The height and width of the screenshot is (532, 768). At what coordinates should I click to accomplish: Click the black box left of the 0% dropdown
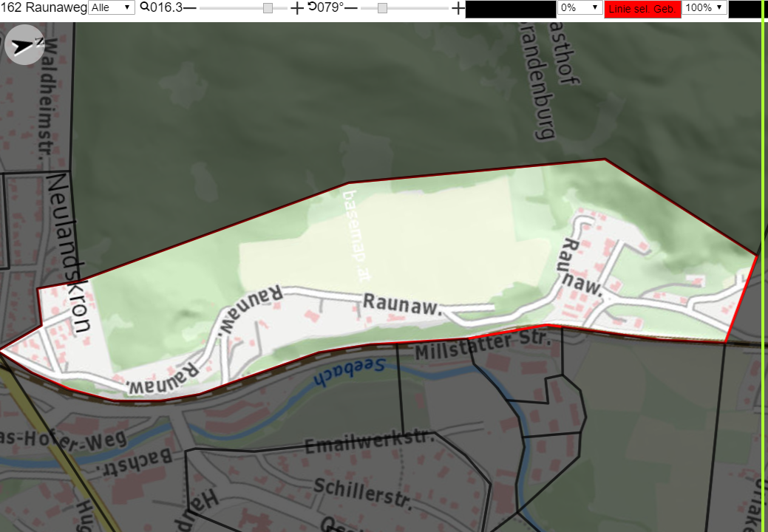pos(510,10)
